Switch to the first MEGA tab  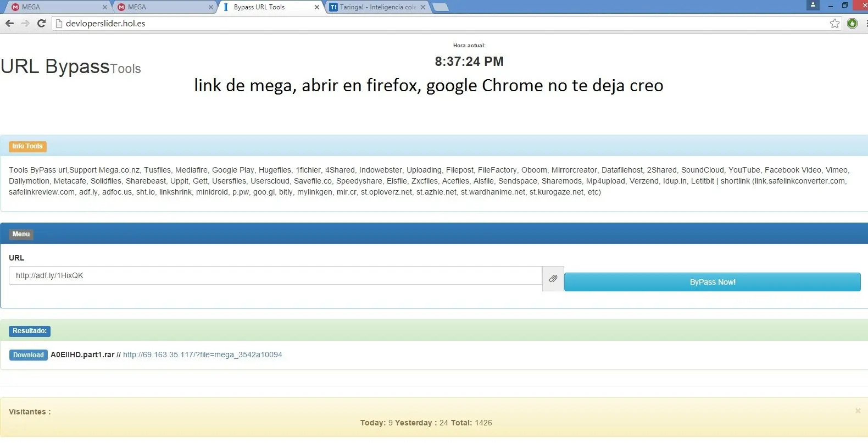tap(57, 7)
